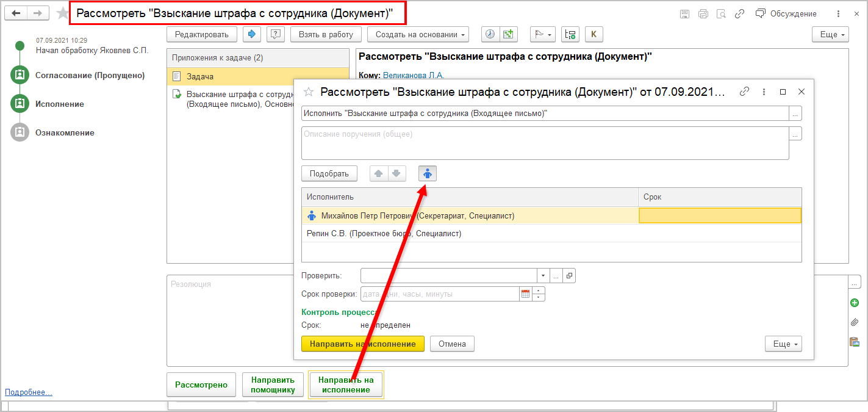Go forward with the right arrow button

(38, 13)
